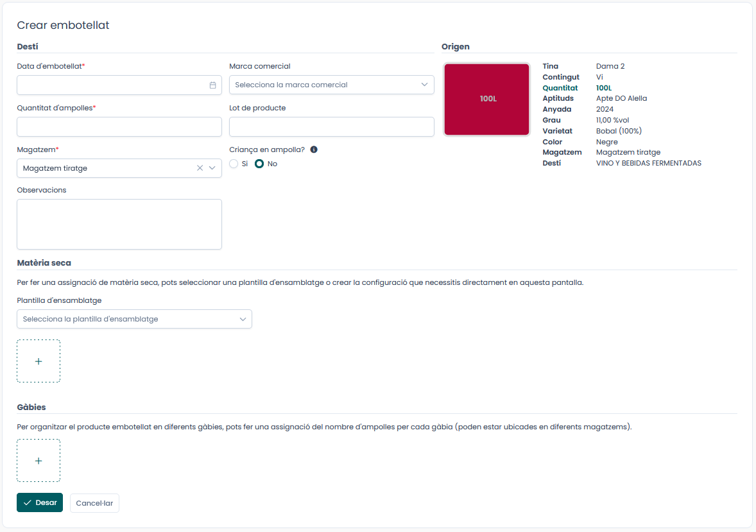Viewport: 756px width, 532px height.
Task: Click the Contingut value Vi
Action: (x=599, y=77)
